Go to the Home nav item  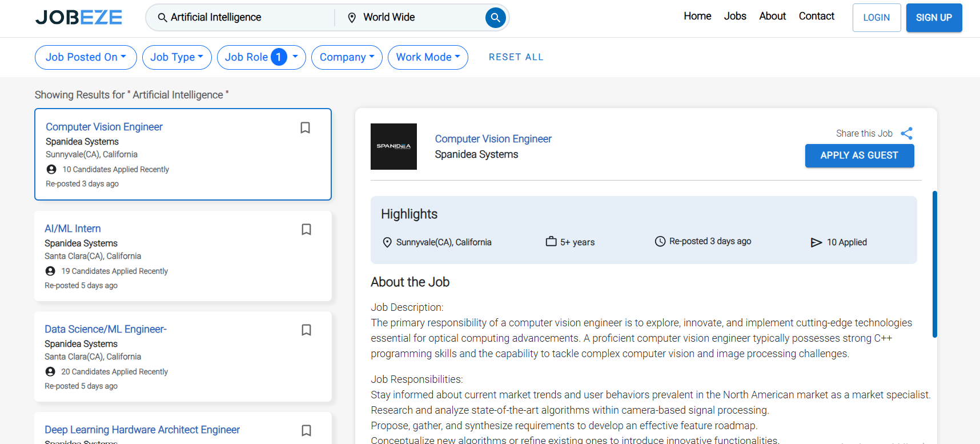click(697, 16)
